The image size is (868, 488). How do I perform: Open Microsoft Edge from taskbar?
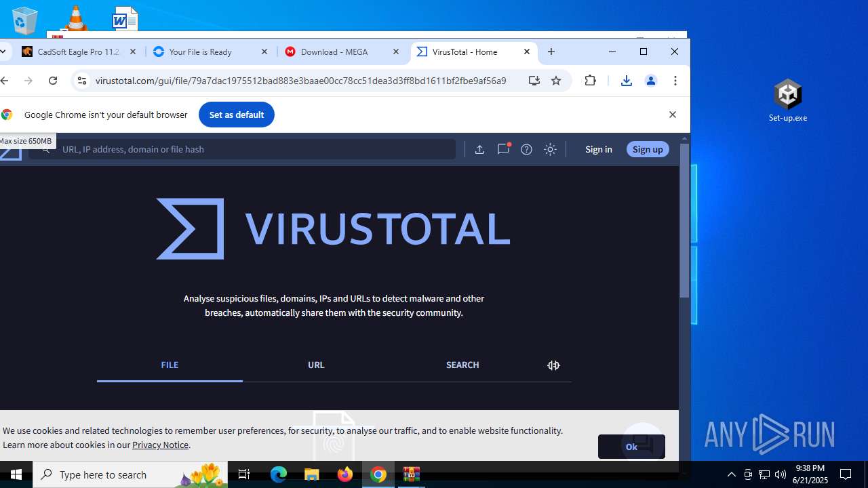tap(279, 474)
